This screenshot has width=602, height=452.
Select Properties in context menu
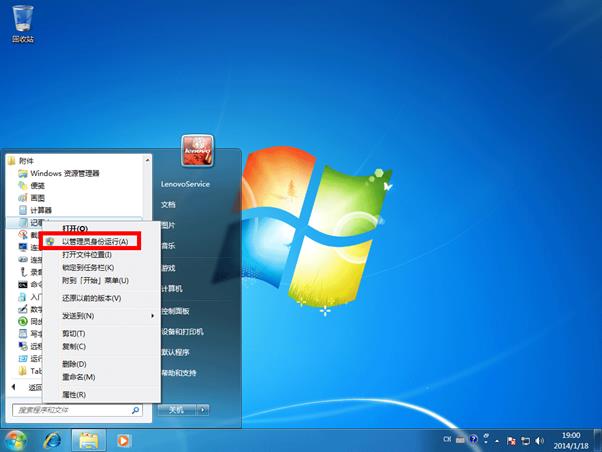click(x=74, y=394)
